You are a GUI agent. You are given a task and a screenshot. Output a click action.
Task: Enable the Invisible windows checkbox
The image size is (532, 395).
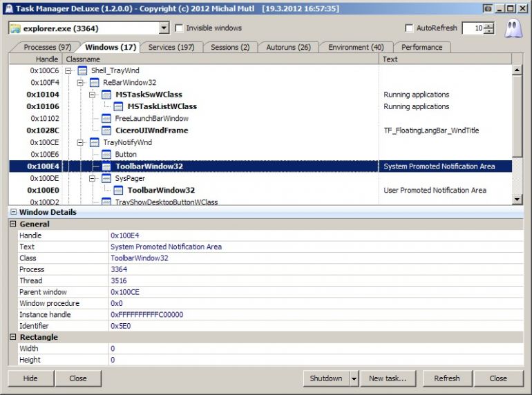point(180,28)
